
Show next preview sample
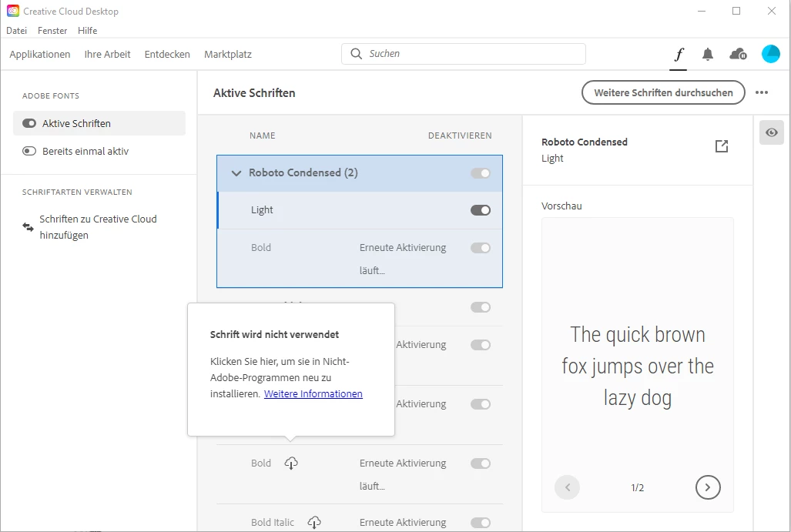click(x=708, y=487)
